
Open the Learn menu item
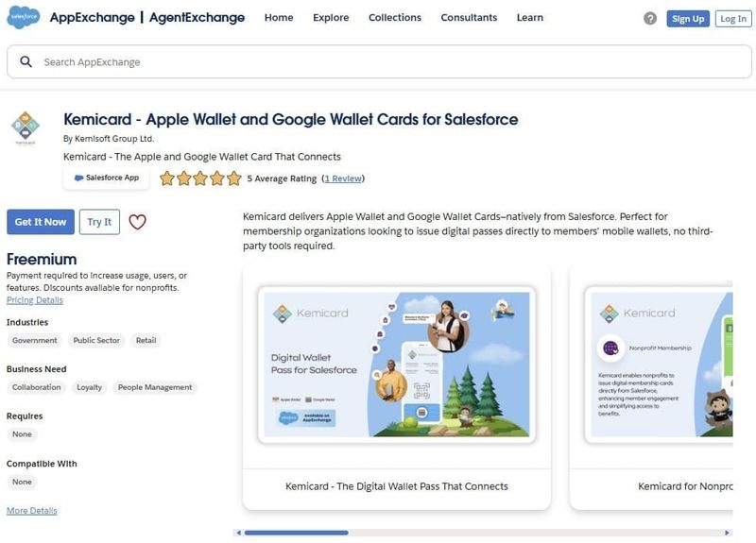tap(530, 18)
